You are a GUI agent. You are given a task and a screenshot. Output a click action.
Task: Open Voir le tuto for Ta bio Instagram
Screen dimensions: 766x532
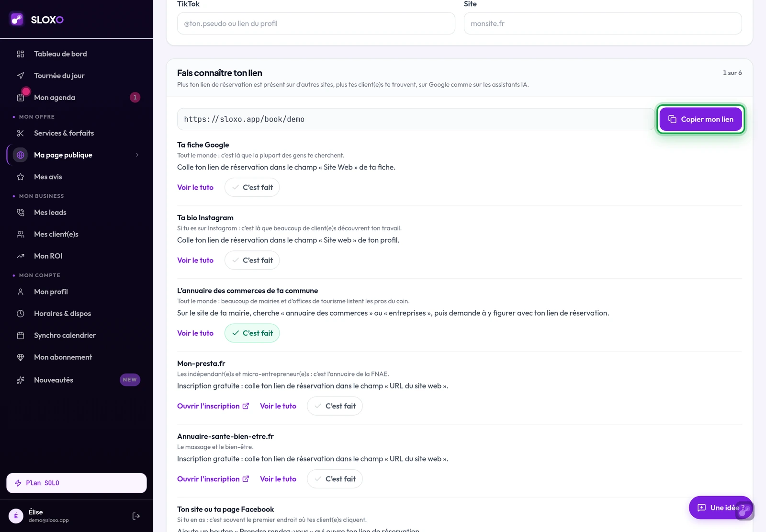point(195,260)
